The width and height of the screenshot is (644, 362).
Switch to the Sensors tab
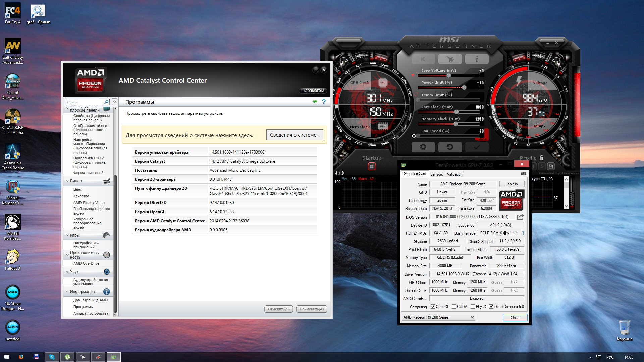436,174
